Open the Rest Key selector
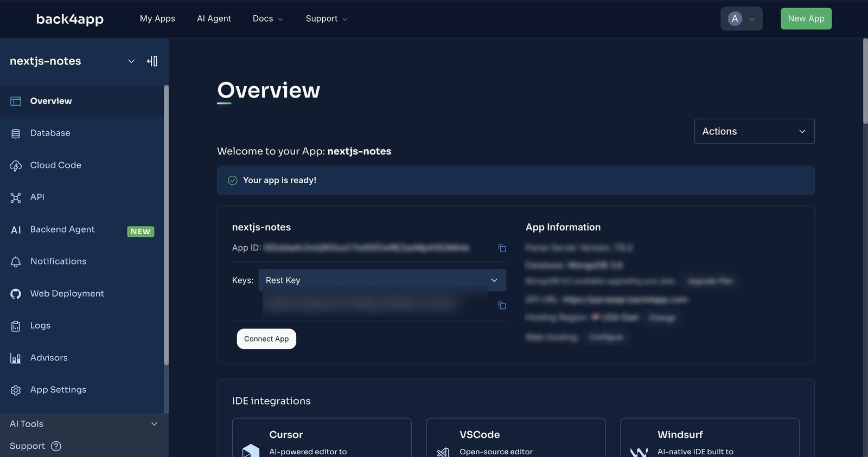This screenshot has width=868, height=457. tap(382, 280)
